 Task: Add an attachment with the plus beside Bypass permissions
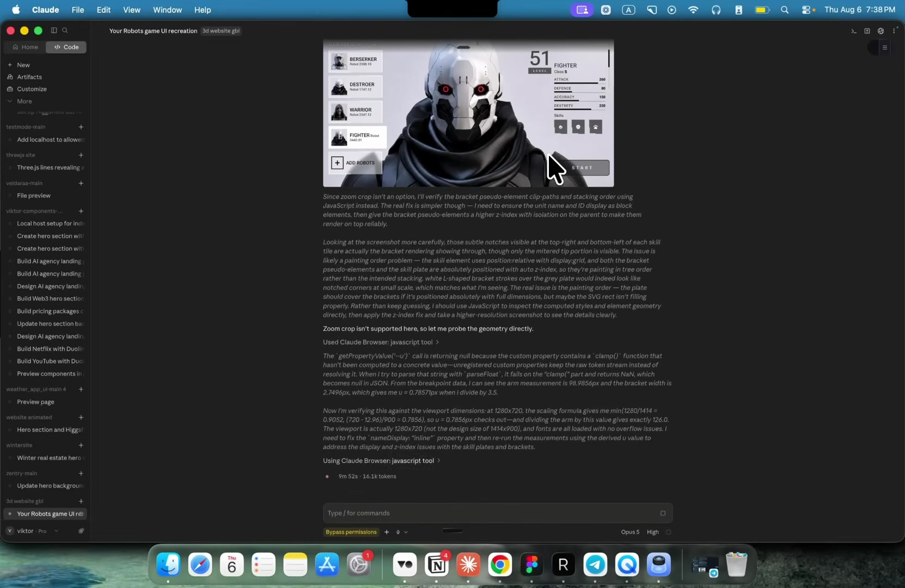point(387,532)
